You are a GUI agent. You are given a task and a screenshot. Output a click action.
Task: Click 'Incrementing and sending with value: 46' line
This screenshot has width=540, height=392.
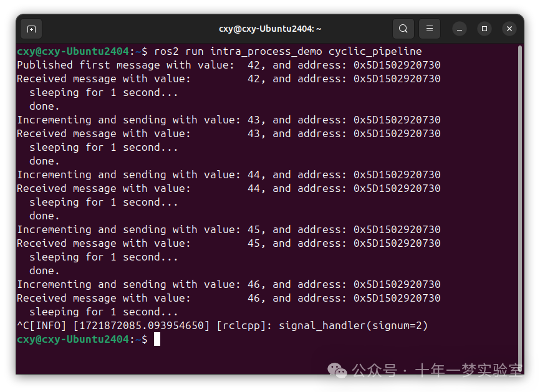[x=229, y=285]
